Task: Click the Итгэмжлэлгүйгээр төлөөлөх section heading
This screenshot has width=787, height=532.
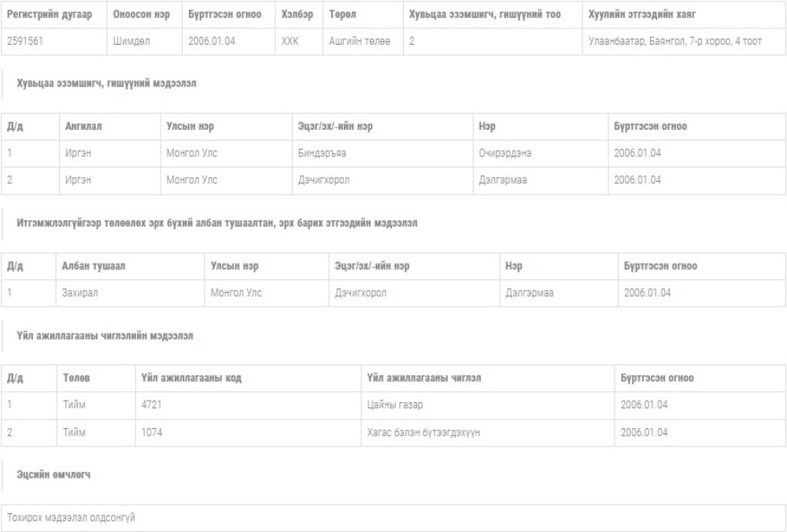Action: point(216,224)
